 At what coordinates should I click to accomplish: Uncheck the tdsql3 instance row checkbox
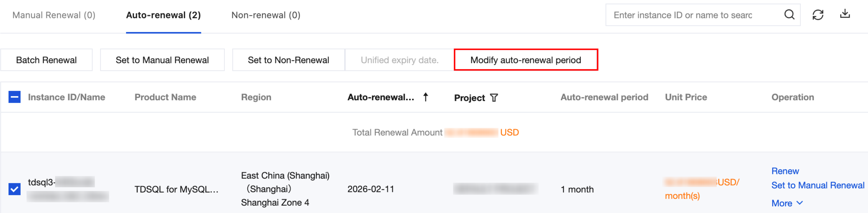tap(15, 189)
